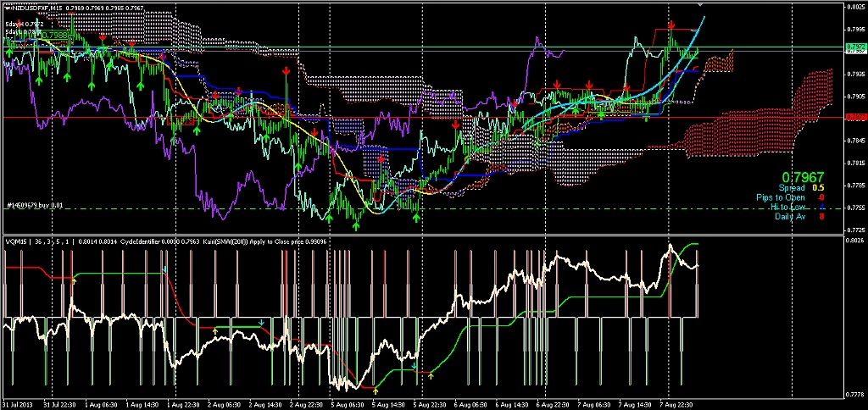Viewport: 868px width, 410px height.
Task: Click the 0.7755 price axis label
Action: point(856,208)
